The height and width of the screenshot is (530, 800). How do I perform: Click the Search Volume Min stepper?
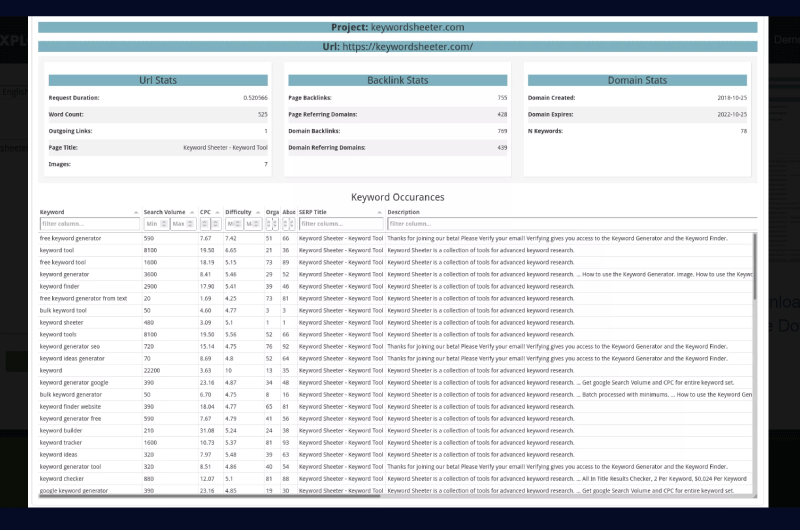click(x=164, y=223)
